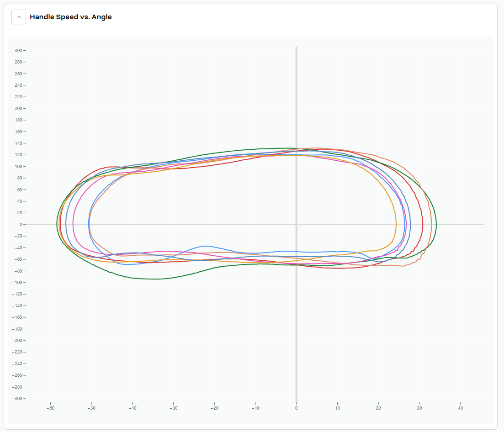Click green curve's rightmost point on zero line

(436, 224)
